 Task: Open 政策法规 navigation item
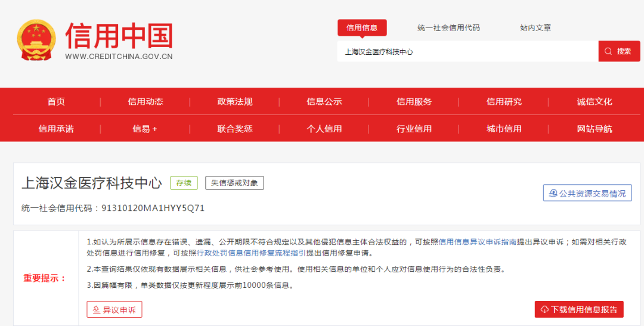(235, 101)
